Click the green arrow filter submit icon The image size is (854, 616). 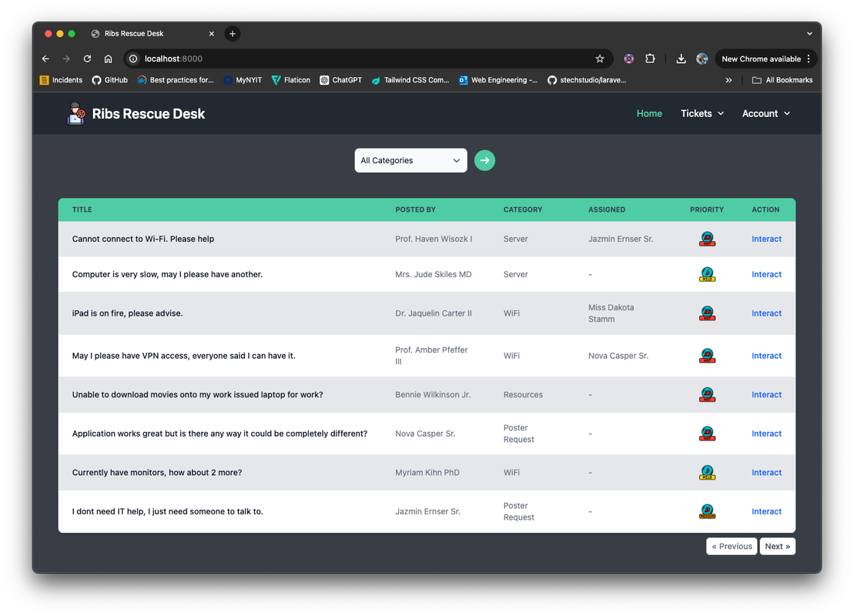(484, 160)
